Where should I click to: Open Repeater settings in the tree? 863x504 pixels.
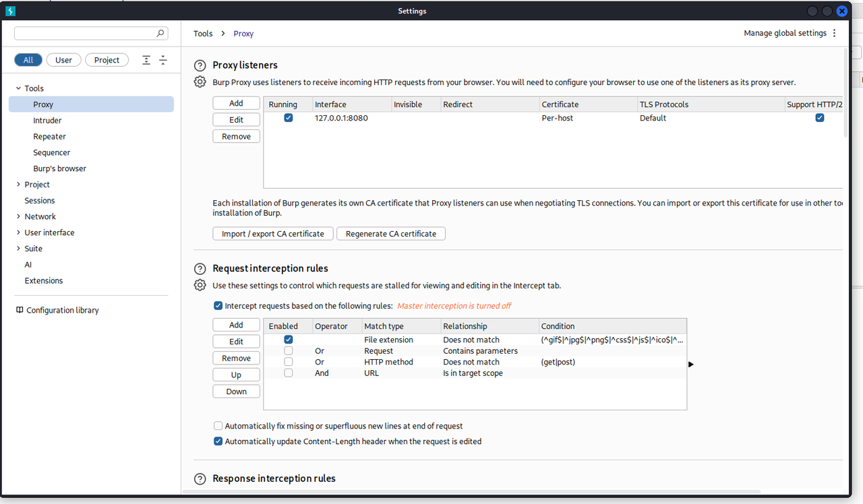click(50, 137)
